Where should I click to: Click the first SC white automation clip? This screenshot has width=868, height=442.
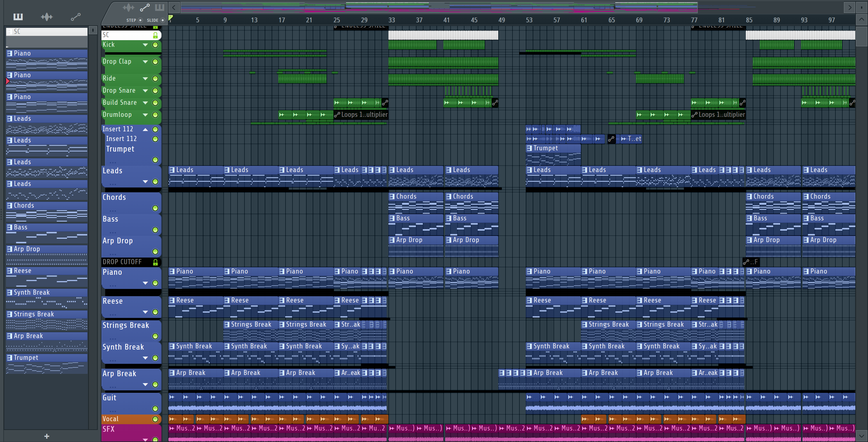(x=443, y=35)
